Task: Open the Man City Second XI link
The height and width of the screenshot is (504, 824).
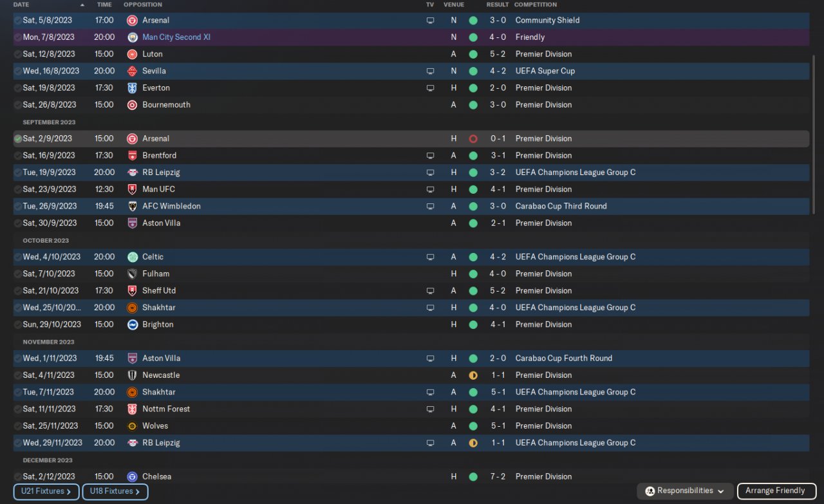Action: pyautogui.click(x=176, y=37)
